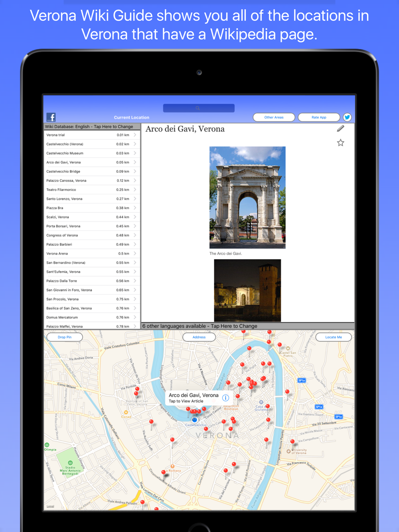Select San Procolo, Verona in the list

coord(92,299)
